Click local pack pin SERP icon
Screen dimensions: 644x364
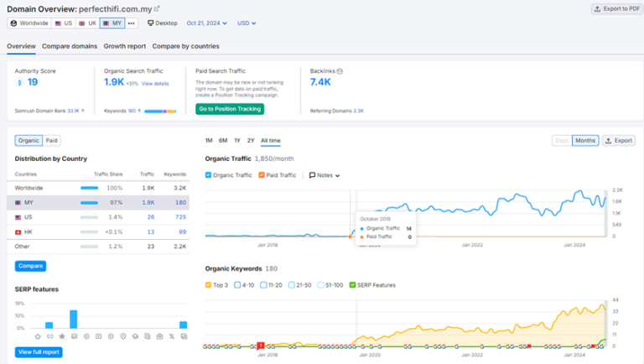tap(122, 336)
